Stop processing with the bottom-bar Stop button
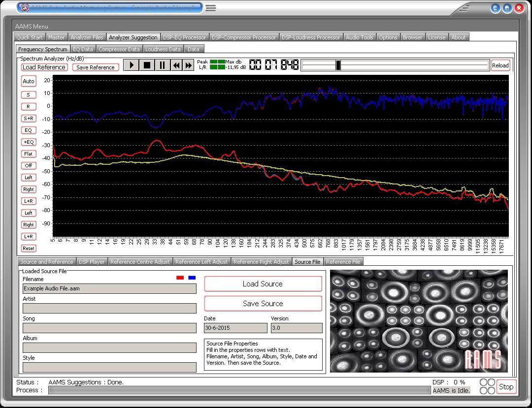The image size is (532, 408). 506,387
